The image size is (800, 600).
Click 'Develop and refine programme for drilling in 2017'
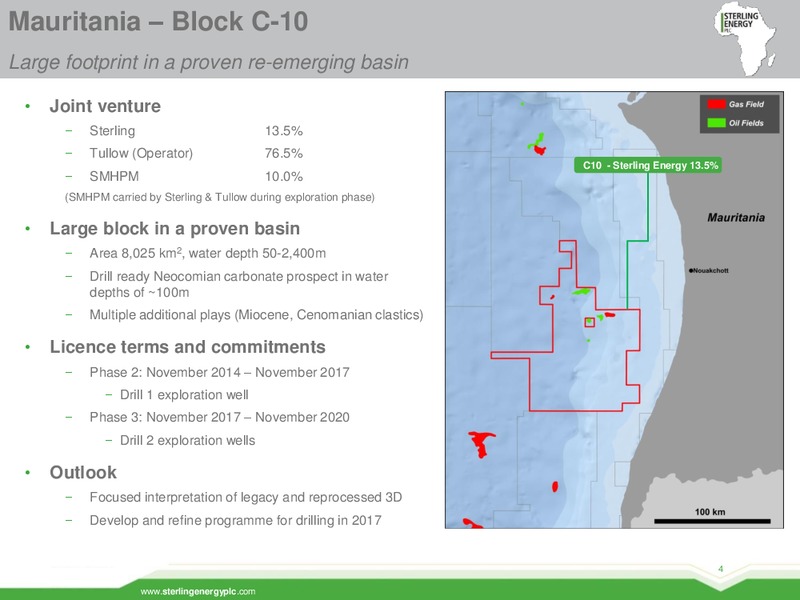[235, 520]
